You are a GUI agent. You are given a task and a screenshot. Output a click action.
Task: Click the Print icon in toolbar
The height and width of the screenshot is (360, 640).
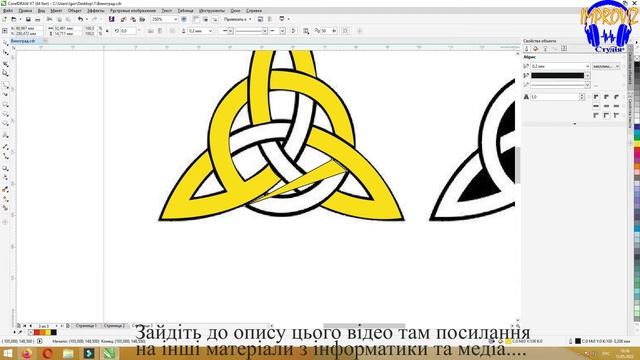[x=38, y=19]
